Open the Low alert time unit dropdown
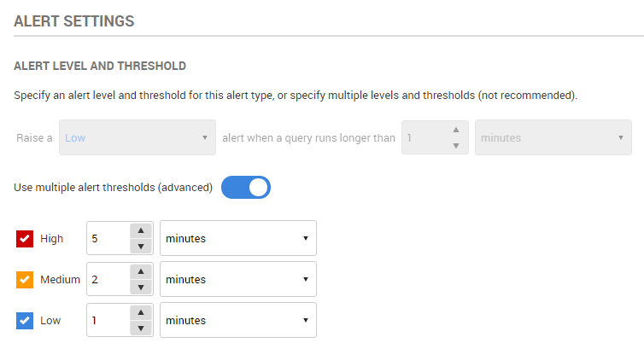 point(238,321)
